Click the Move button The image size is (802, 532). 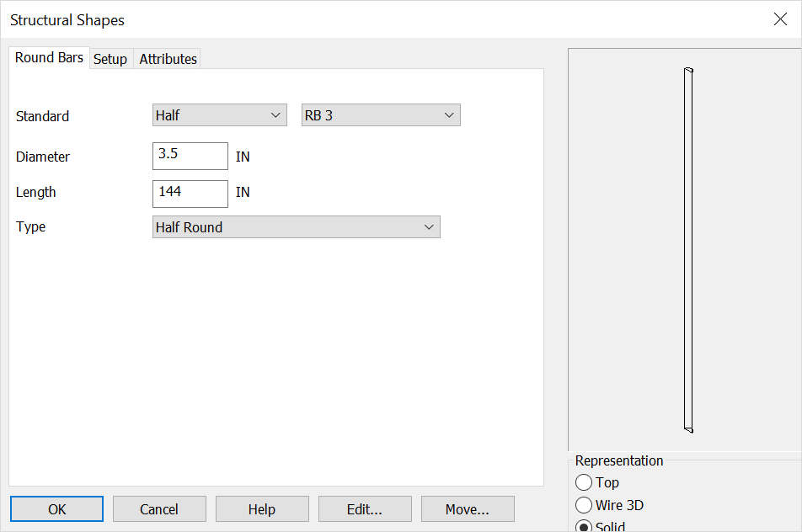[x=468, y=508]
